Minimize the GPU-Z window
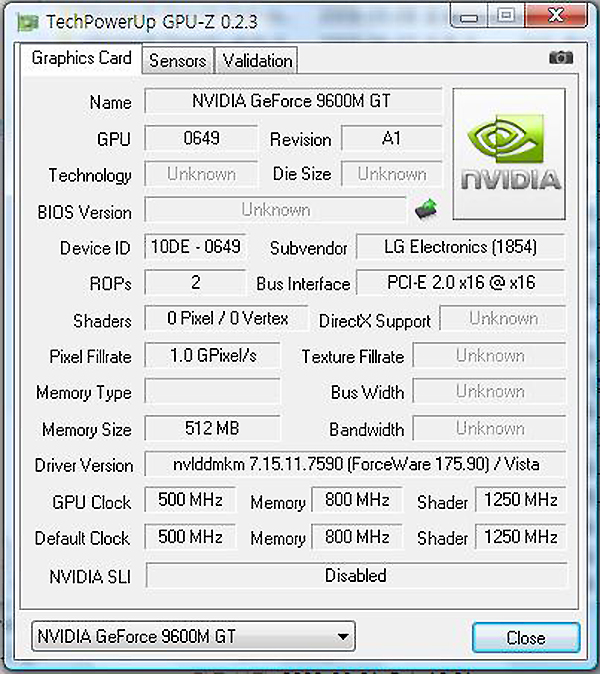600x674 pixels. 469,17
